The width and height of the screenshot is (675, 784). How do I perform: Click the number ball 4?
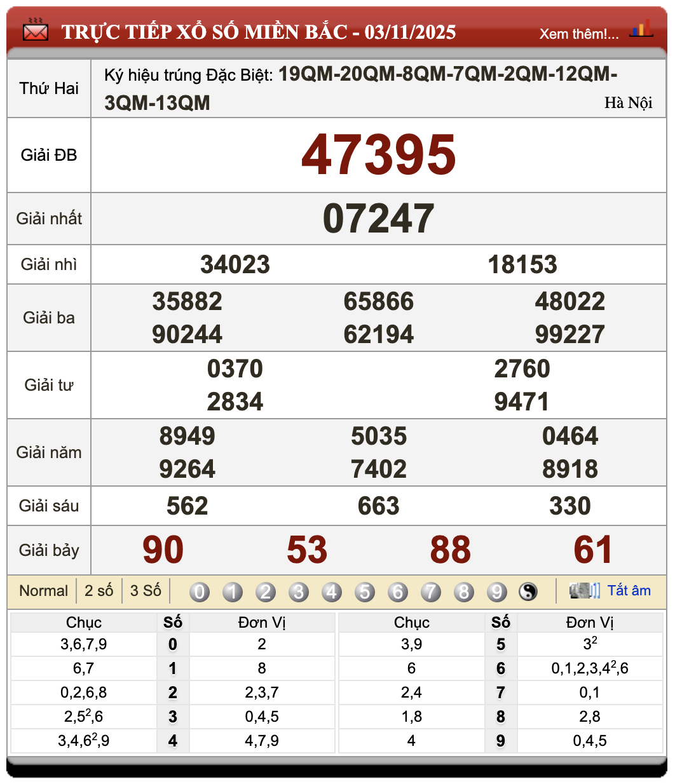(332, 591)
